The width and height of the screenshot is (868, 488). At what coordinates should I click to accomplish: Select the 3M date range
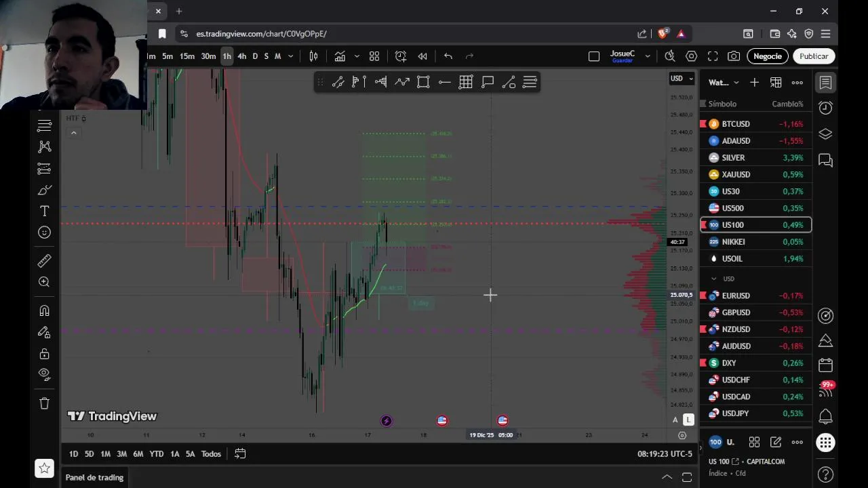coord(121,454)
